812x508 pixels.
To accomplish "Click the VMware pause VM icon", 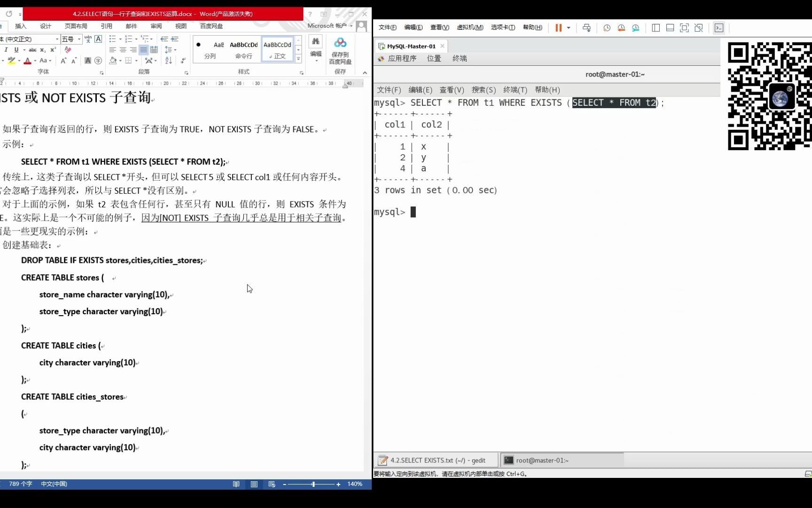I will click(558, 28).
